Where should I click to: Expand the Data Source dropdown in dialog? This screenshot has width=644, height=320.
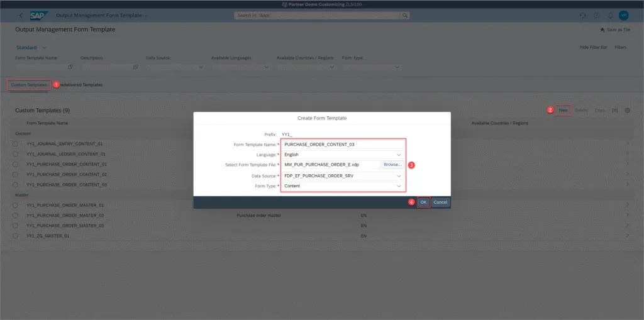pos(398,176)
